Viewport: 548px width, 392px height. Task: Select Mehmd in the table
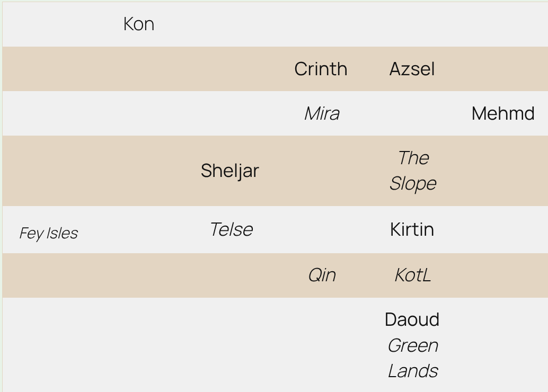click(x=502, y=113)
